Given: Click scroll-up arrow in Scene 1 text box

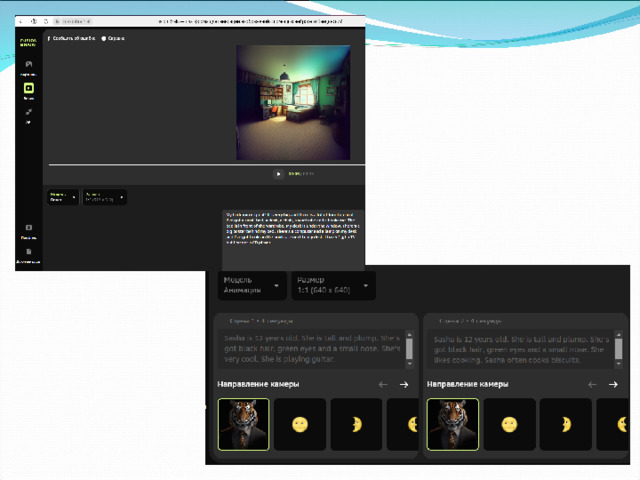Looking at the screenshot, I should tap(409, 334).
